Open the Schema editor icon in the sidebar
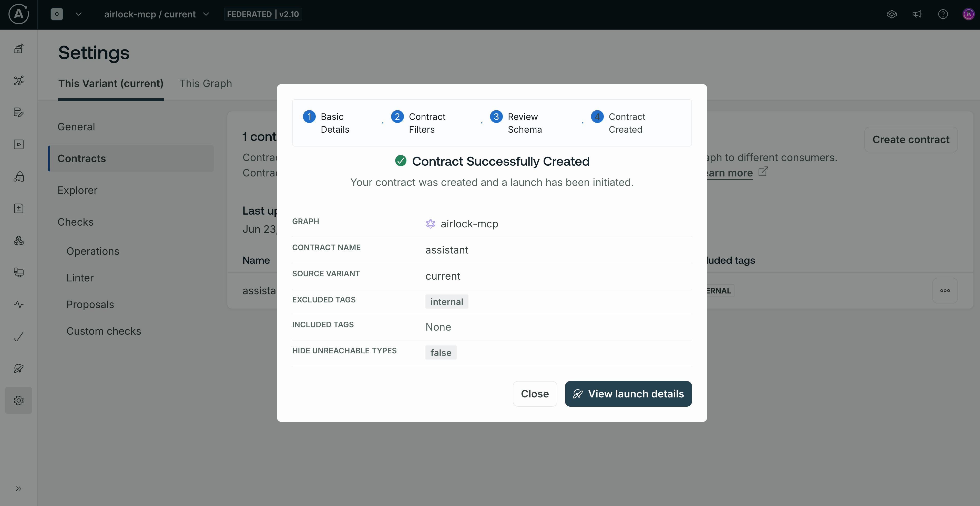Viewport: 980px width, 506px height. pos(19,112)
